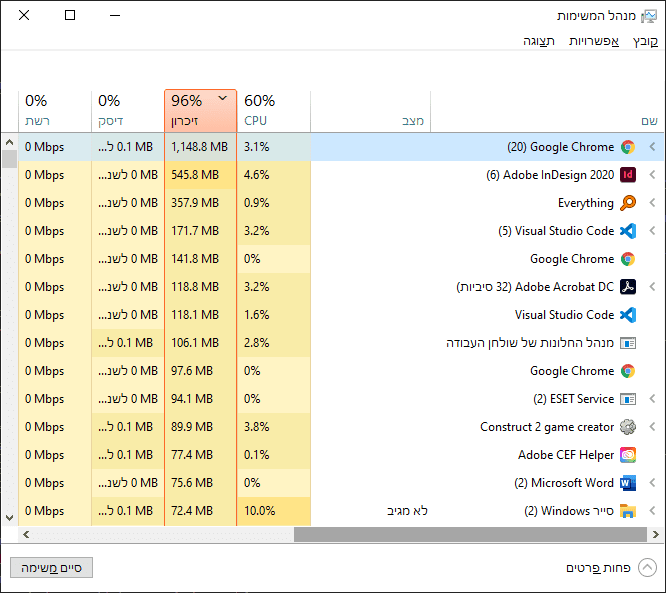Viewport: 666px width, 593px height.
Task: Click the Adobe InDesign 2020 icon
Action: (x=628, y=175)
